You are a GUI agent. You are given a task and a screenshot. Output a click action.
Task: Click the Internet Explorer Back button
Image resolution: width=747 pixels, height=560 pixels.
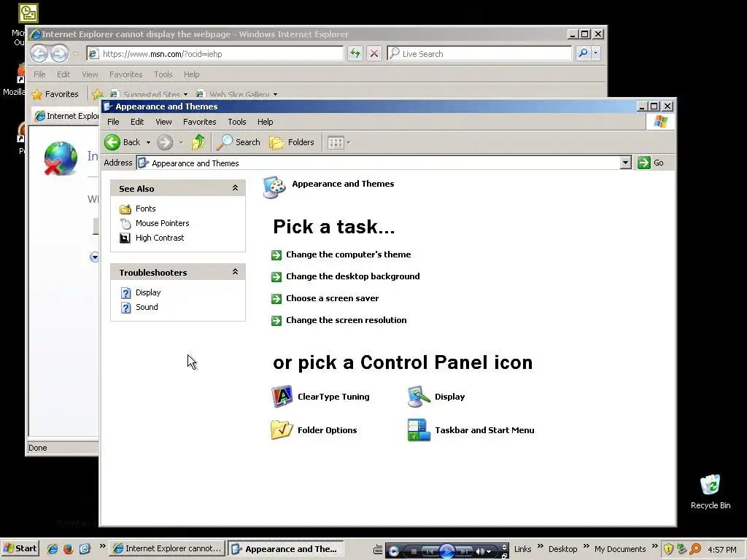(39, 53)
